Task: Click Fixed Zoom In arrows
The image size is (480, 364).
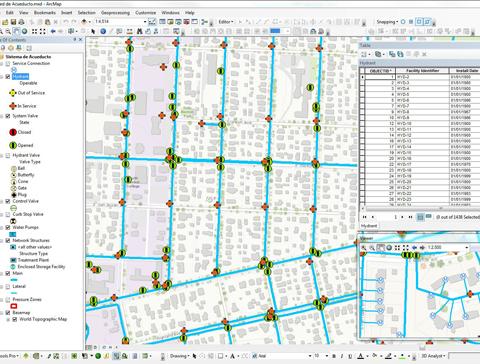Action: coord(34,31)
